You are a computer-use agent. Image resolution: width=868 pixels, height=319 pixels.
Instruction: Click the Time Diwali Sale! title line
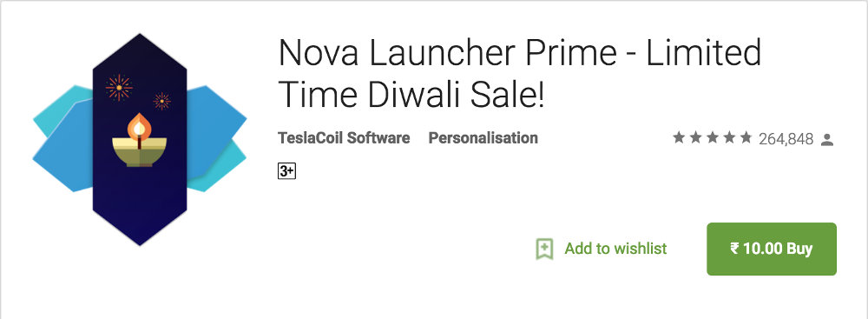[x=411, y=96]
